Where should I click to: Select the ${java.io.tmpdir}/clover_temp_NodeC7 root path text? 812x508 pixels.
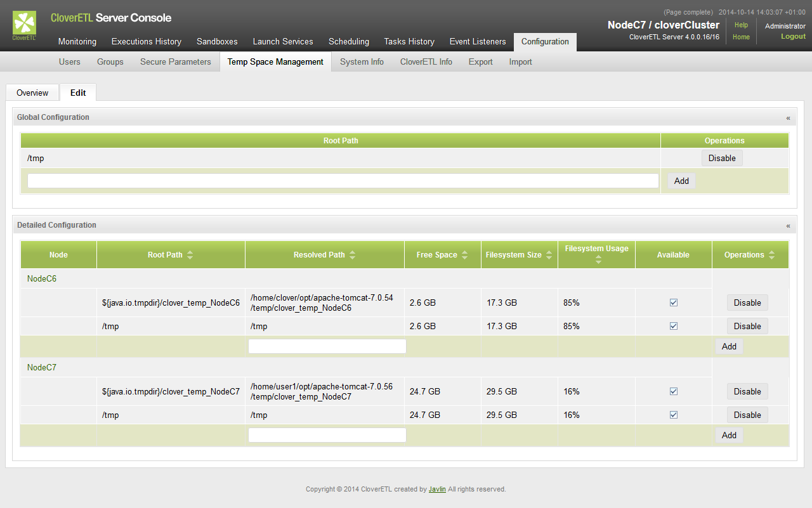(x=171, y=392)
